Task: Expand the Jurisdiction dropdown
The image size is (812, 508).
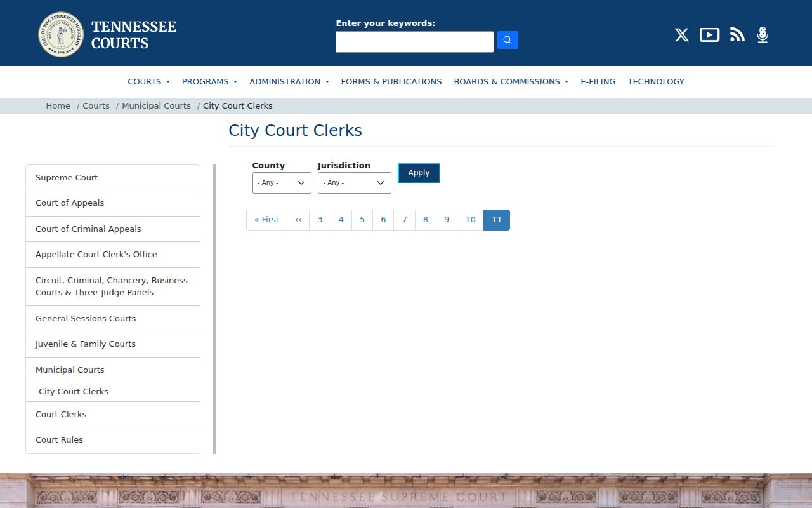Action: (355, 183)
